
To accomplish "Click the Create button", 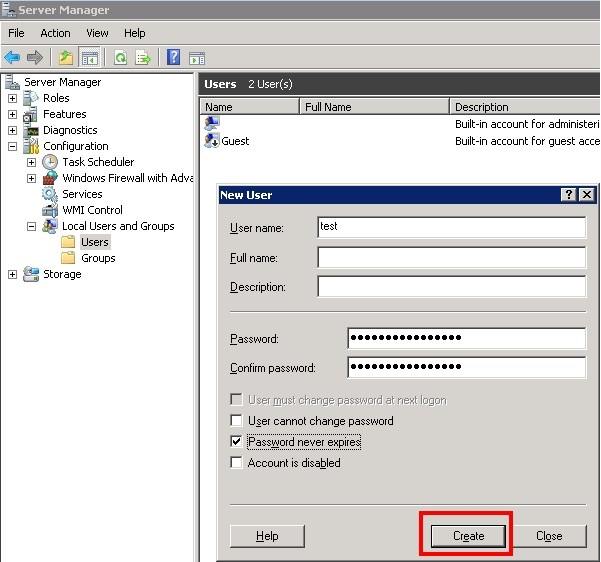I will pos(468,536).
